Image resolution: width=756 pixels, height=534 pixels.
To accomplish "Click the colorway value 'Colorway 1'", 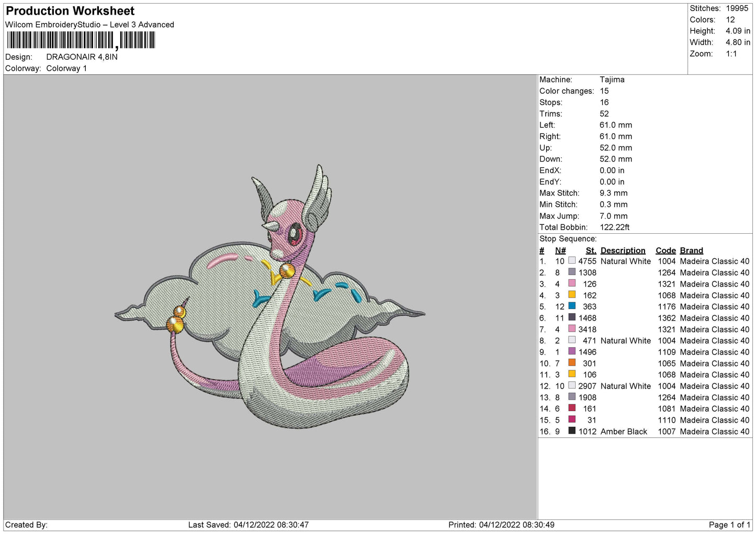I will click(66, 69).
